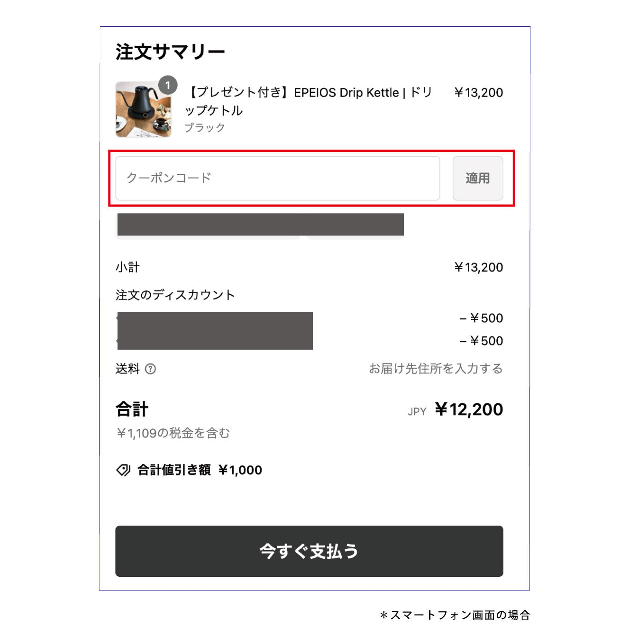Click the 合計値引き額 ¥1,000 text
The height and width of the screenshot is (644, 644).
coord(200,470)
